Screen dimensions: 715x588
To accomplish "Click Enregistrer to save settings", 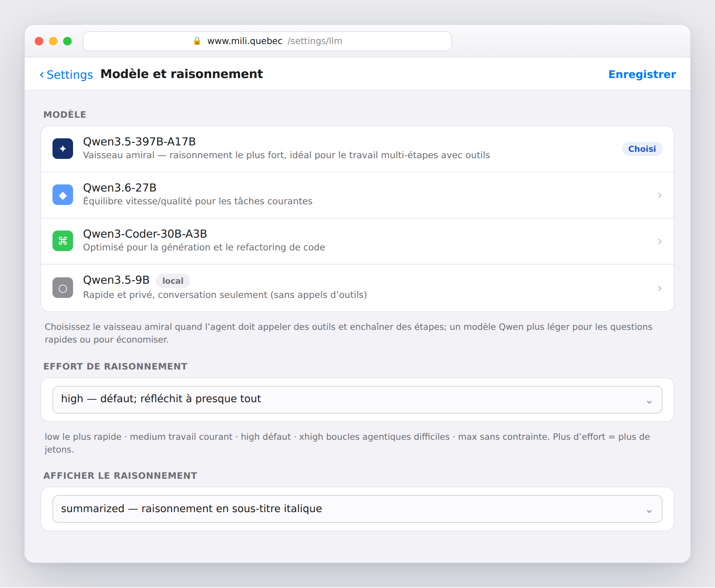I will 642,74.
